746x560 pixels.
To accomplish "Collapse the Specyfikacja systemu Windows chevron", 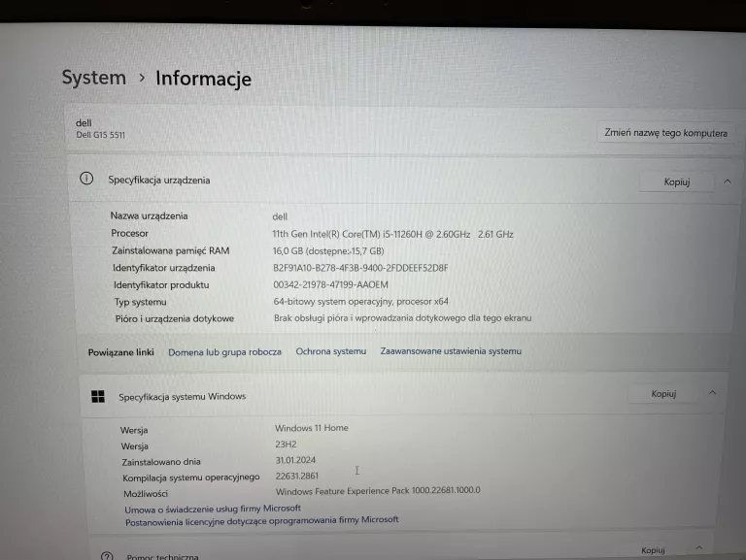I will pos(712,393).
